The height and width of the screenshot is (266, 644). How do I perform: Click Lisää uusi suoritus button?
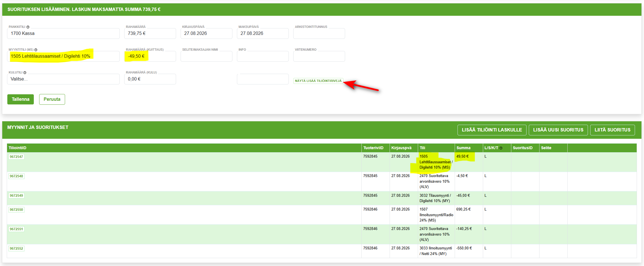point(558,130)
